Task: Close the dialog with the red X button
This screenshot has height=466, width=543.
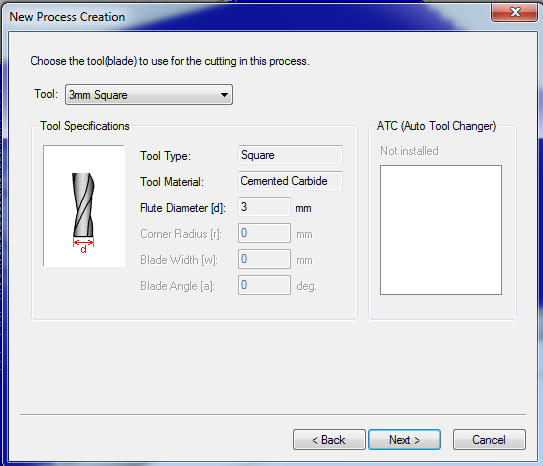Action: click(514, 12)
